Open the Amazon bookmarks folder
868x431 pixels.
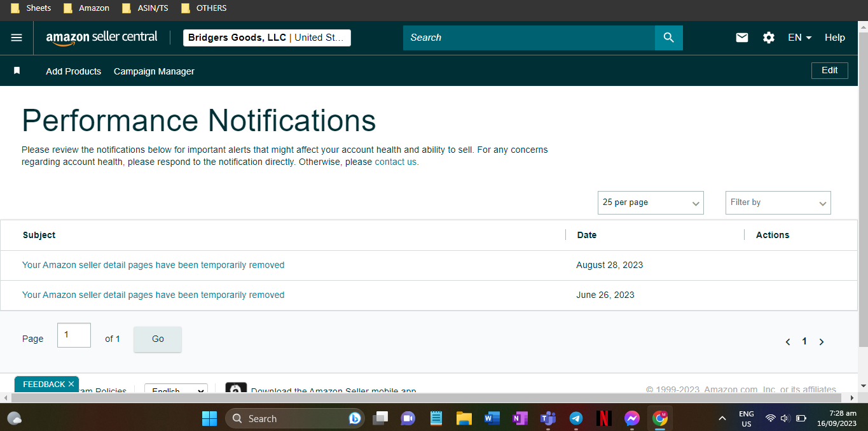[x=86, y=8]
